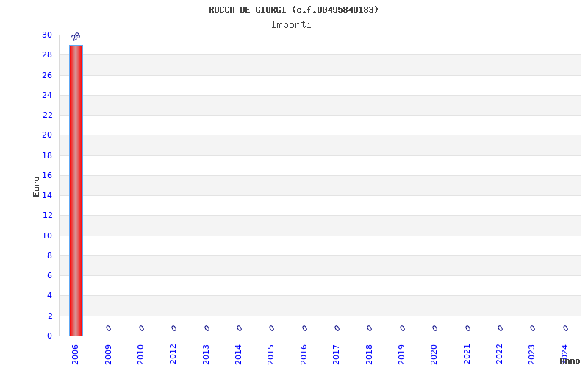Click the 2010 year label
Image resolution: width=588 pixels, height=368 pixels.
click(x=140, y=355)
